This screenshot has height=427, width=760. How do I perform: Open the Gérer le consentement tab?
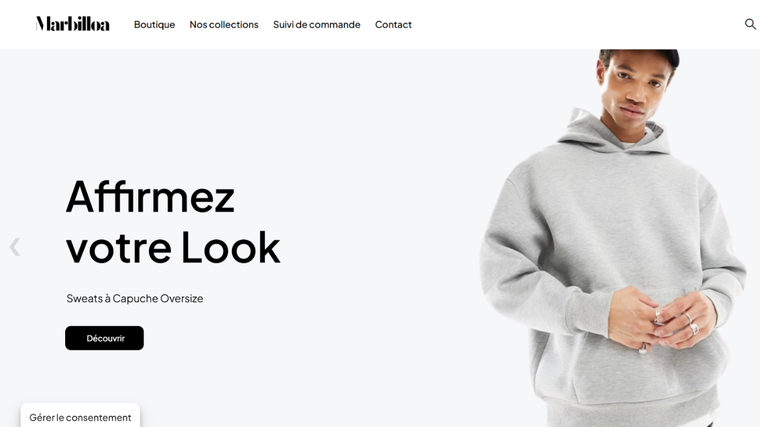tap(80, 417)
